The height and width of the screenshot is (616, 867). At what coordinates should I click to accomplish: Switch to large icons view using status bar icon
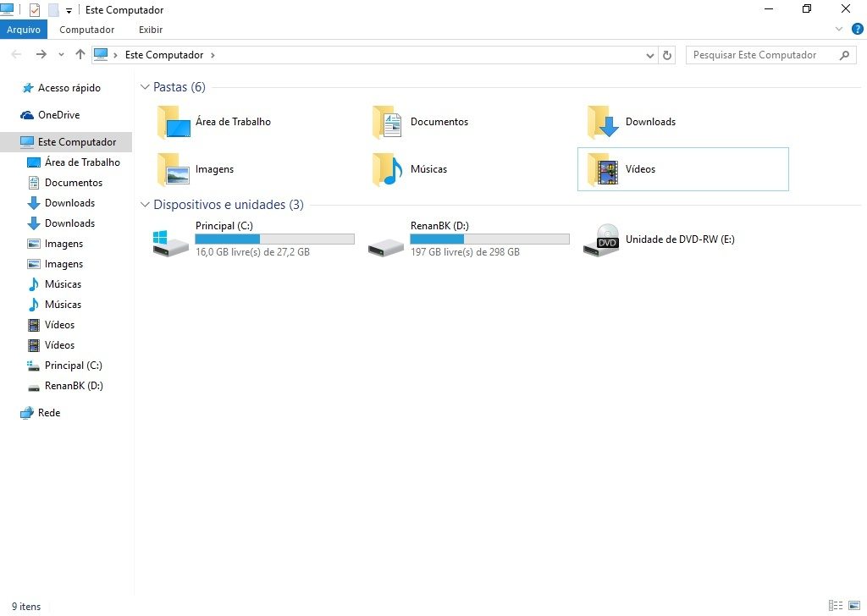coord(854,606)
